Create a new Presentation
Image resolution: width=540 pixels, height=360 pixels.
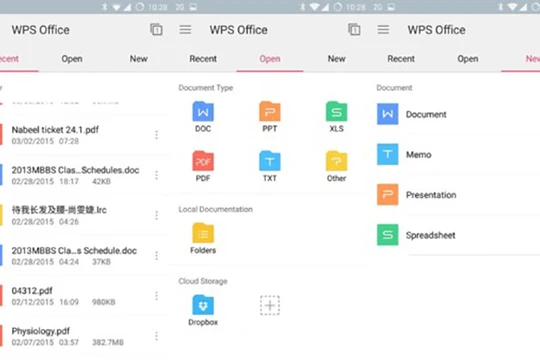click(387, 195)
